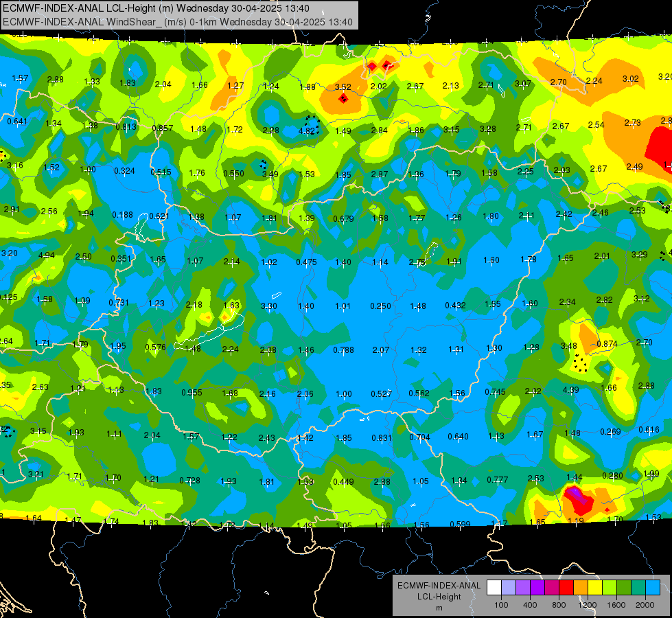
Task: Click the legend scale label 2000
Action: pos(645,605)
